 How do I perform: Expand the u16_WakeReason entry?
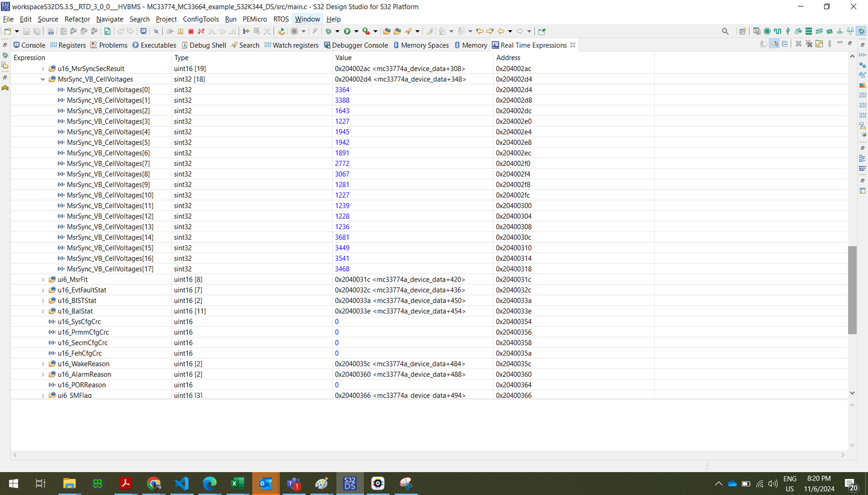(43, 363)
